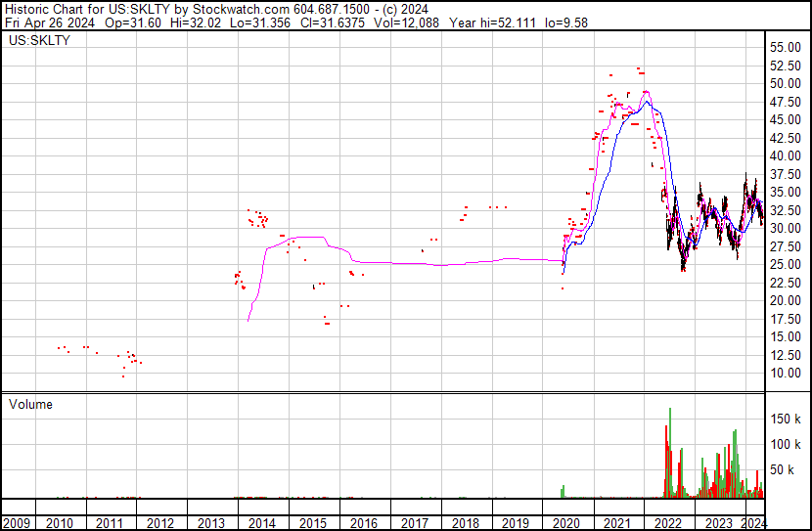Select 2014 on the year axis
The width and height of the screenshot is (812, 531).
point(261,522)
